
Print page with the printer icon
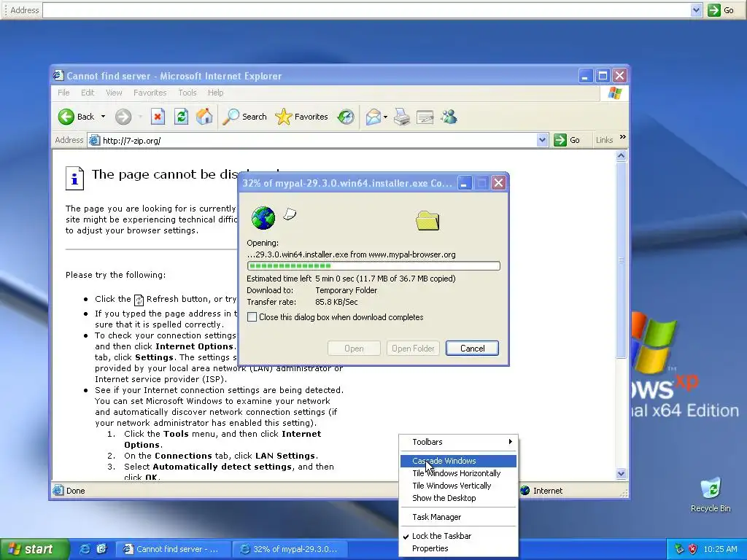click(x=402, y=117)
